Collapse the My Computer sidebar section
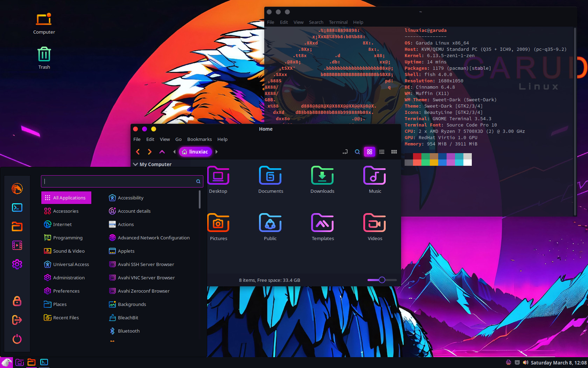This screenshot has width=588, height=368. tap(135, 164)
